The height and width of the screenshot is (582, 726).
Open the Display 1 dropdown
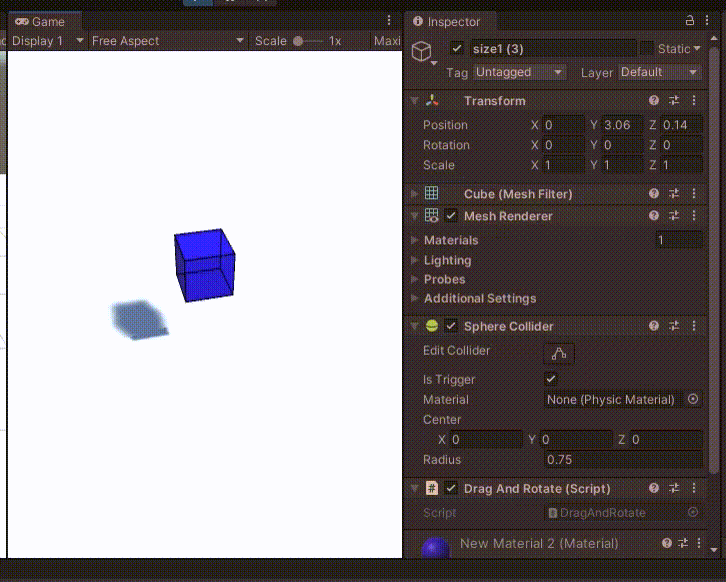pyautogui.click(x=47, y=41)
